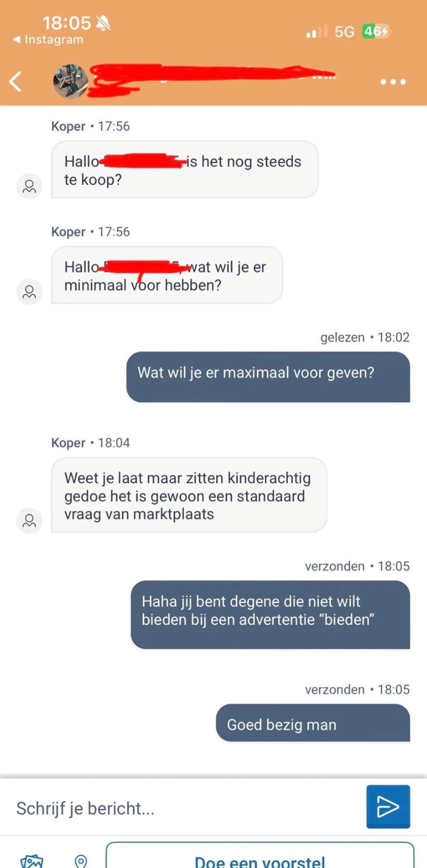Tap the back arrow in the header
This screenshot has width=427, height=868.
tap(15, 81)
